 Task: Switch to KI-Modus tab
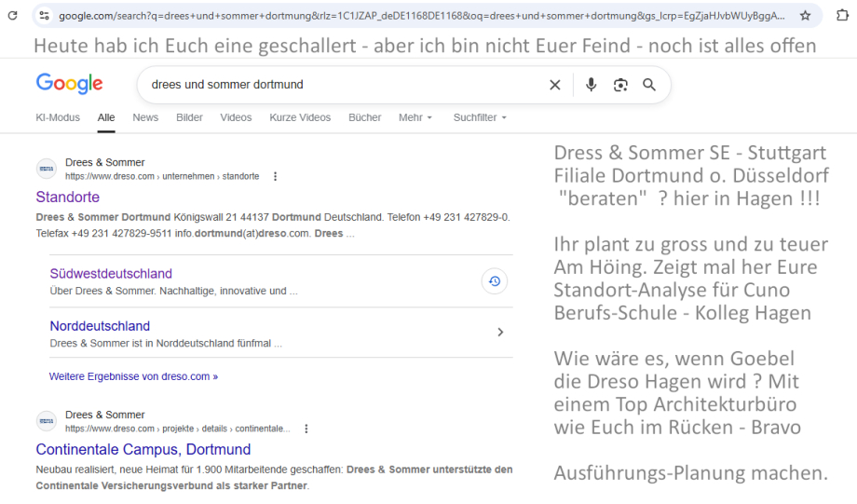(58, 117)
